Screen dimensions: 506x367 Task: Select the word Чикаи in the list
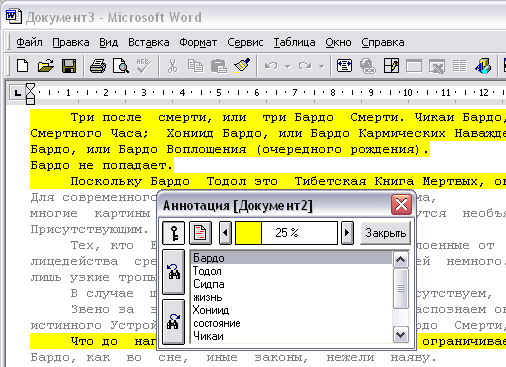(x=292, y=336)
